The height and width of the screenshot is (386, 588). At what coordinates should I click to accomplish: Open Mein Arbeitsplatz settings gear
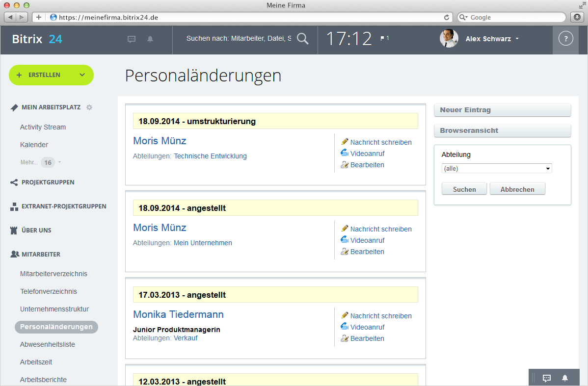click(89, 107)
